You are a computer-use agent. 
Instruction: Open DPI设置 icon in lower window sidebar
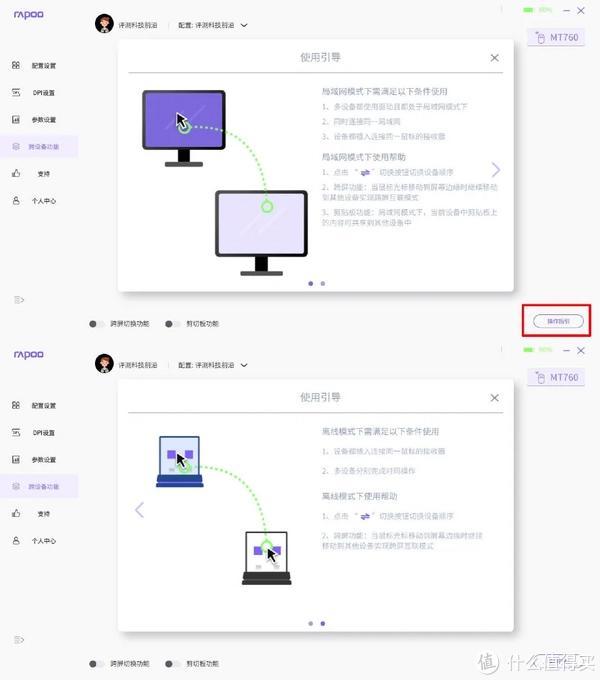pyautogui.click(x=16, y=432)
